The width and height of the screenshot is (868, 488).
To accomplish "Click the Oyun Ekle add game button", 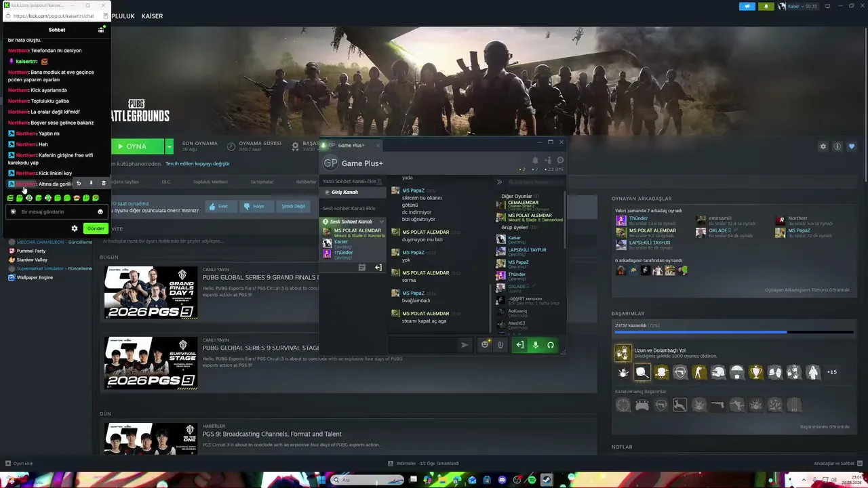I will pos(19,464).
